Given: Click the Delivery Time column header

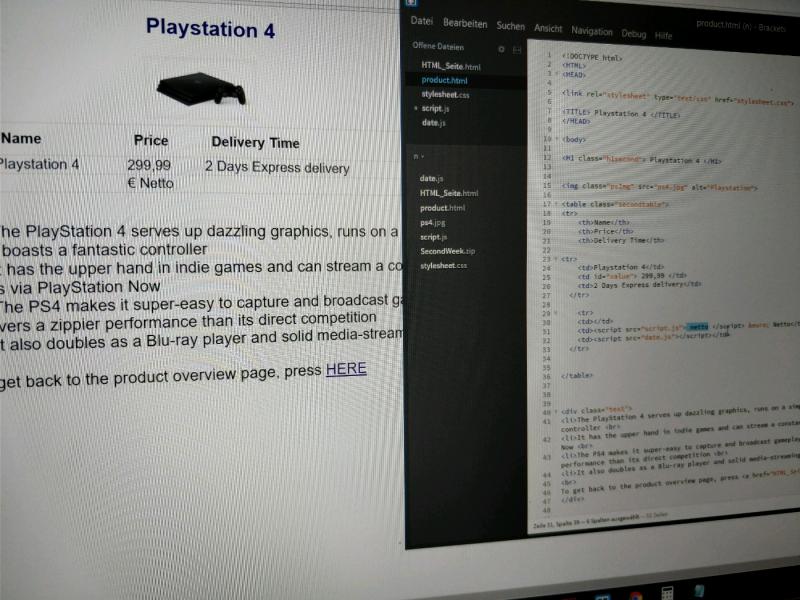Looking at the screenshot, I should tap(255, 142).
